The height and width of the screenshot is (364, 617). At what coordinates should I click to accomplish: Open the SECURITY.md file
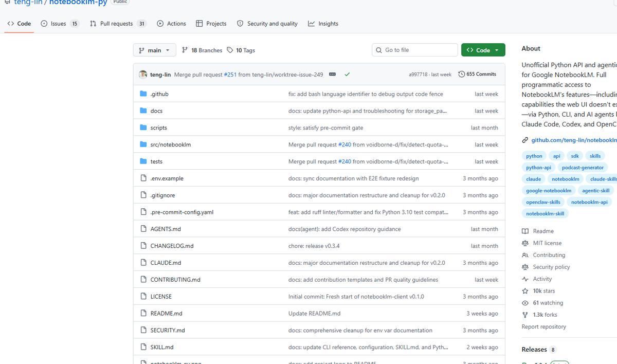(168, 331)
